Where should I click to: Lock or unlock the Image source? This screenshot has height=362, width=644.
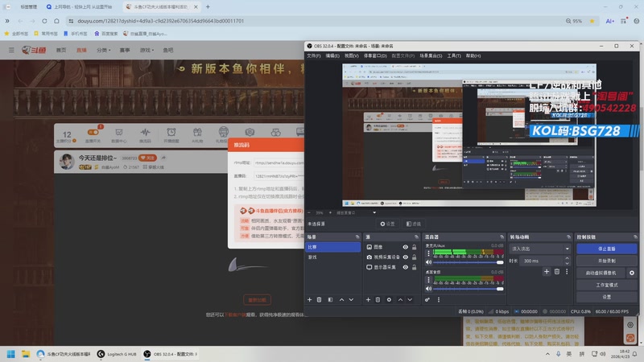click(x=414, y=247)
